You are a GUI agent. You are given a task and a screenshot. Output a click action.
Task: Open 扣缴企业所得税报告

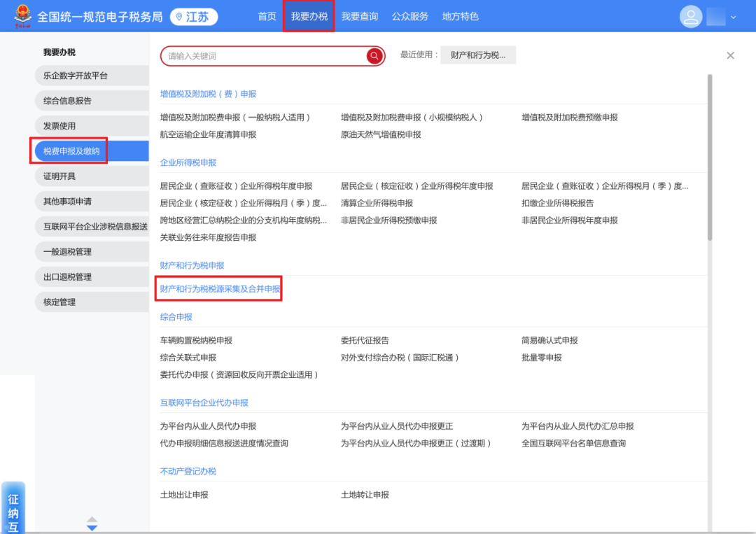point(557,203)
